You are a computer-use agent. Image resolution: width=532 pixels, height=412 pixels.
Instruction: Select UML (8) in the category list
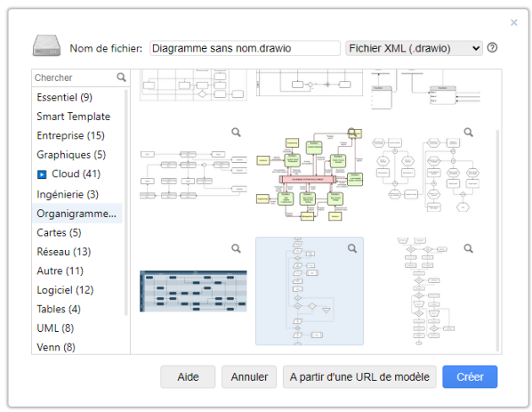point(55,328)
